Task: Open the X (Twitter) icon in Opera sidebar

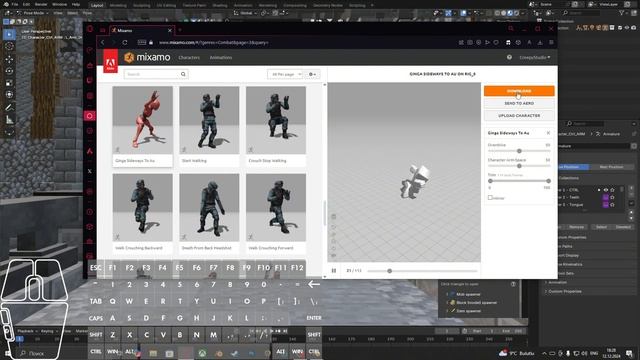Action: point(90,171)
